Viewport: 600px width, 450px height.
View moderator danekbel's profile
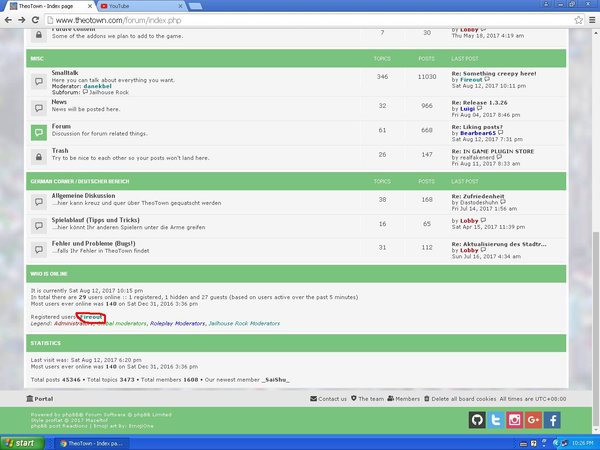tap(98, 86)
